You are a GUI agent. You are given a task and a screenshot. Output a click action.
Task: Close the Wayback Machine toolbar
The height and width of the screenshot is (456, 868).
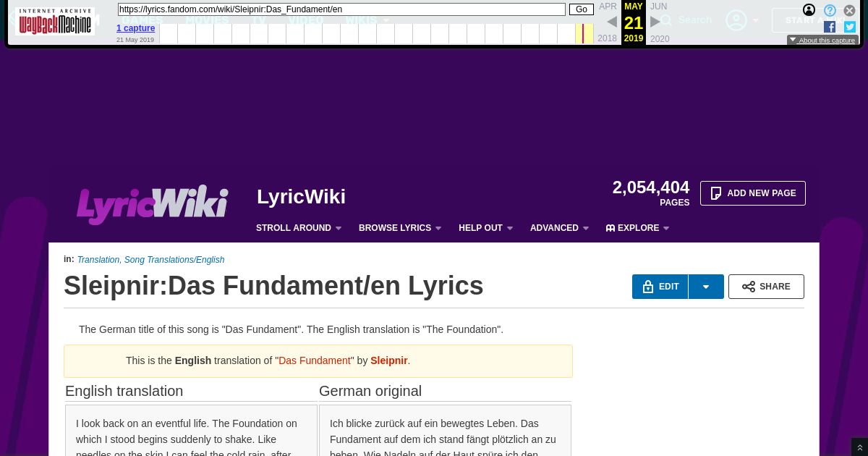pyautogui.click(x=850, y=10)
